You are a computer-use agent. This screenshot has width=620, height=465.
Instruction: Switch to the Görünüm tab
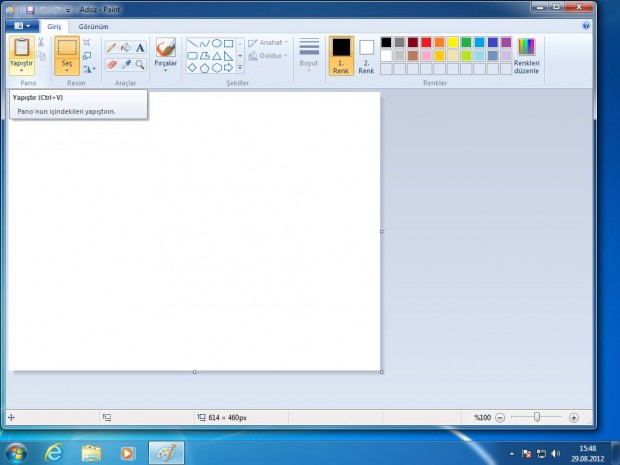[93, 26]
